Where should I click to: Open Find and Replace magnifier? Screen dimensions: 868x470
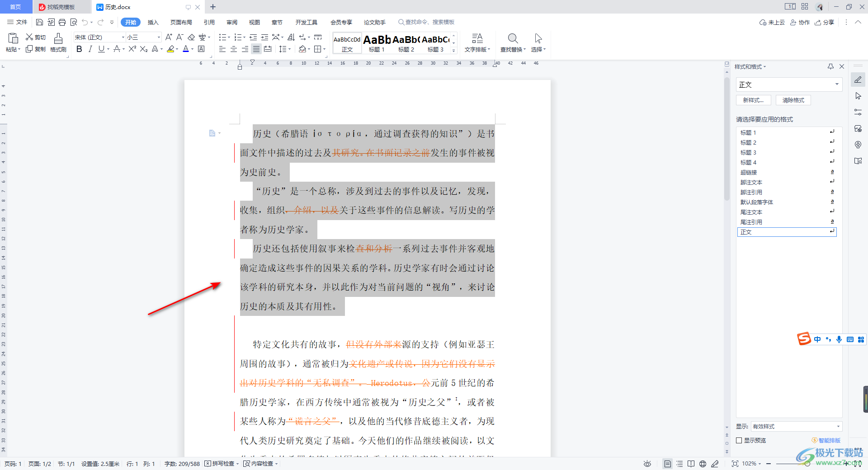coord(513,38)
